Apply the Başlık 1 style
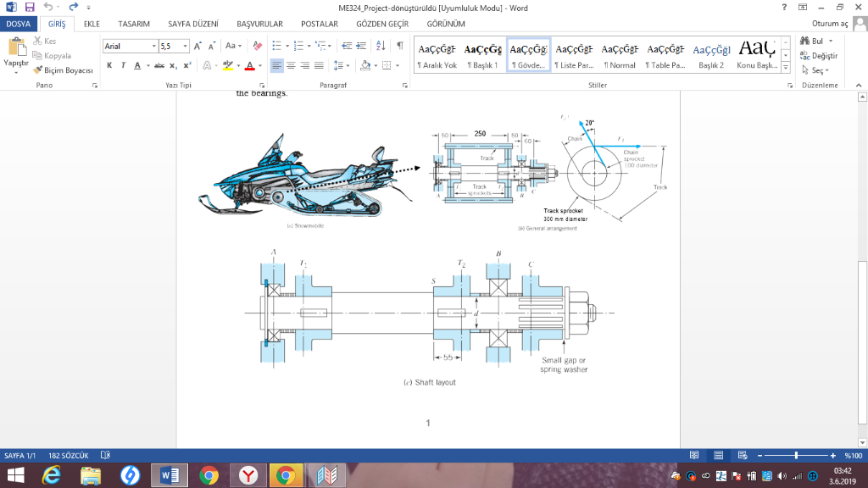The height and width of the screenshot is (488, 868). 482,55
